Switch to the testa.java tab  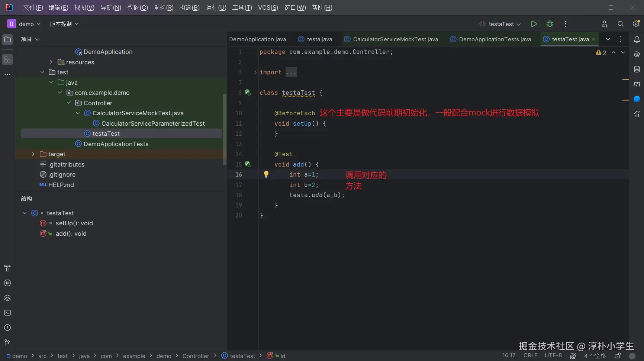[315, 39]
